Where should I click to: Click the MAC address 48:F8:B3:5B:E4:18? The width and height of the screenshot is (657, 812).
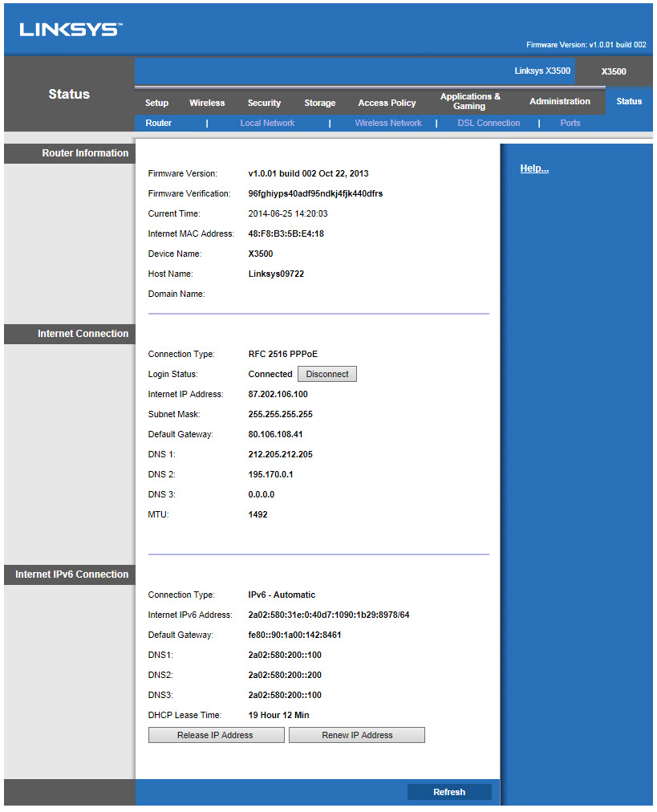286,233
